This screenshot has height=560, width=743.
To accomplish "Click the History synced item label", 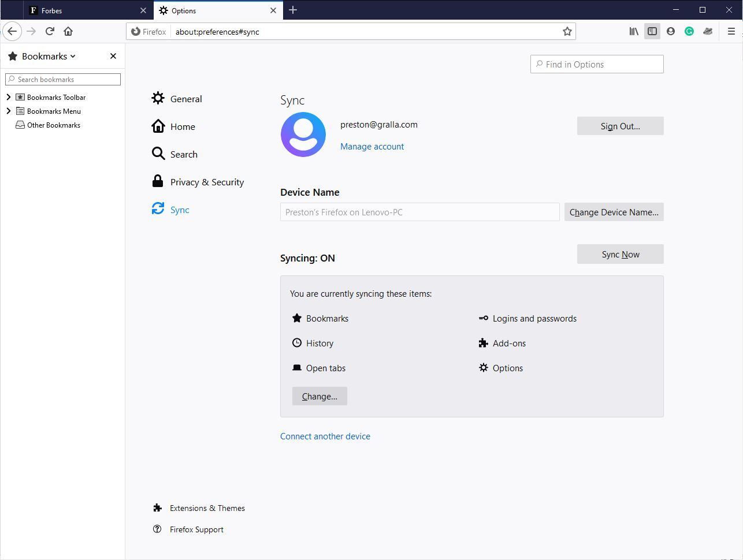I will (x=320, y=344).
